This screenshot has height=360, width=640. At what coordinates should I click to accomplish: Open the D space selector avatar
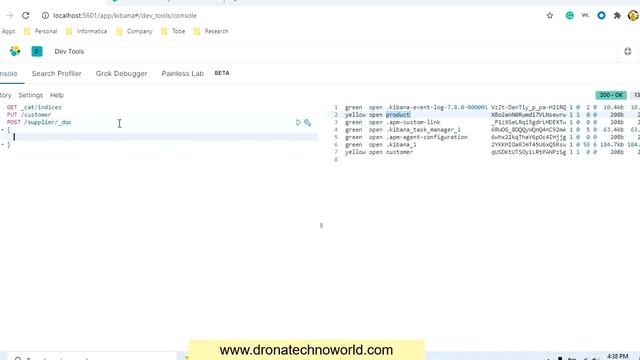click(37, 51)
